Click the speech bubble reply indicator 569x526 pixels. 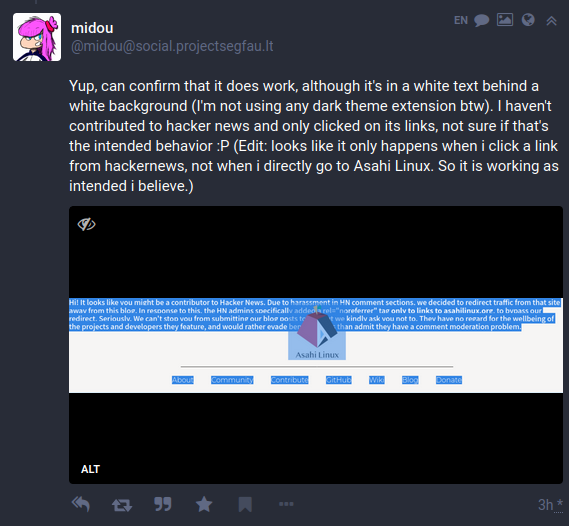[x=482, y=20]
